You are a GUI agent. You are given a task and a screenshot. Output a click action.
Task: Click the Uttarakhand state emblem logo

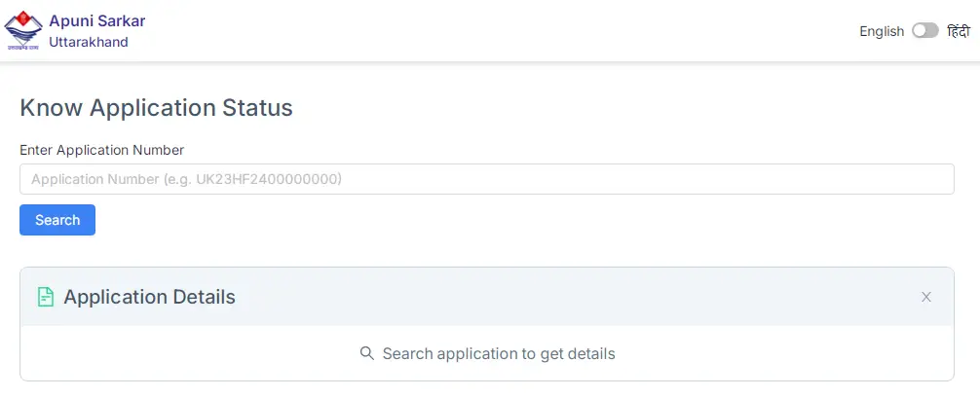23,30
